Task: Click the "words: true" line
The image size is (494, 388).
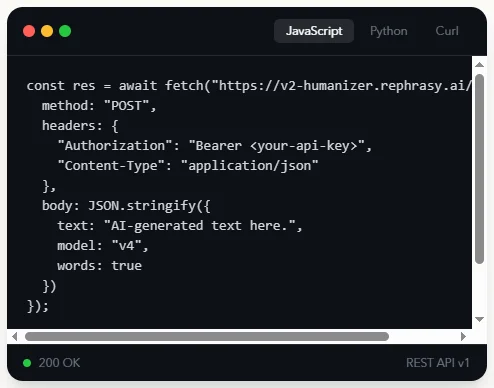Action: tap(100, 266)
